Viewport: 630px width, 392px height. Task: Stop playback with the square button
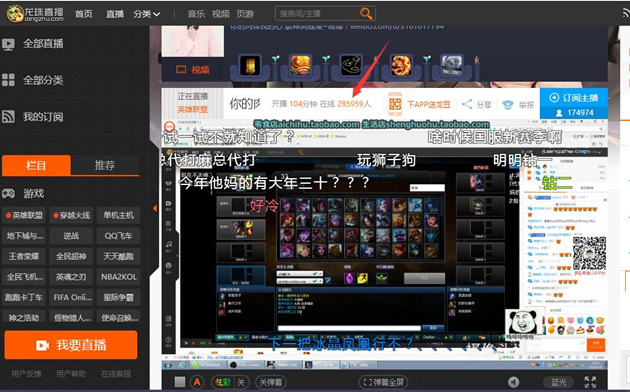point(180,382)
